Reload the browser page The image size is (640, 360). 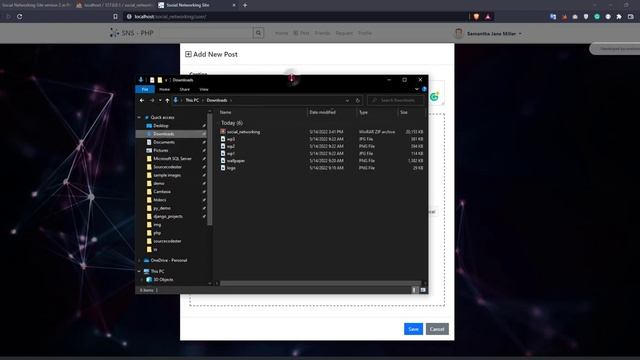(x=20, y=16)
